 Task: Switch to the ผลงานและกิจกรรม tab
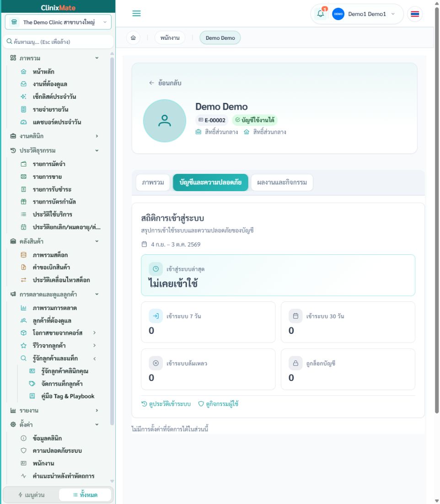[282, 182]
